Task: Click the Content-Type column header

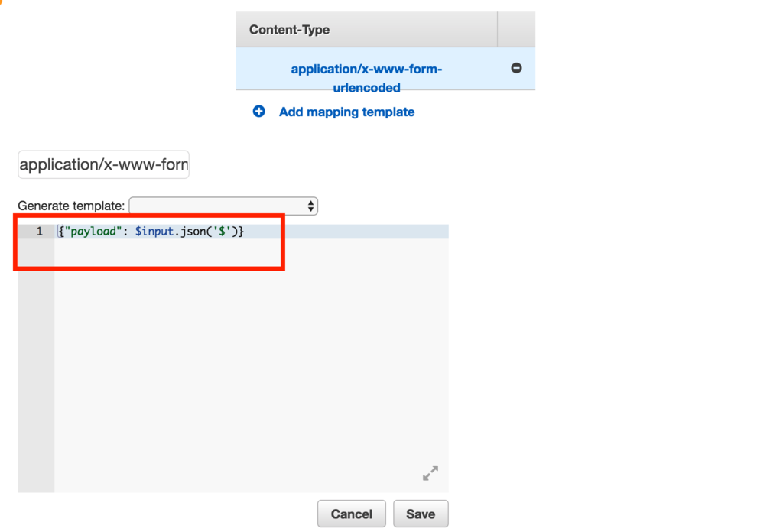Action: tap(290, 30)
